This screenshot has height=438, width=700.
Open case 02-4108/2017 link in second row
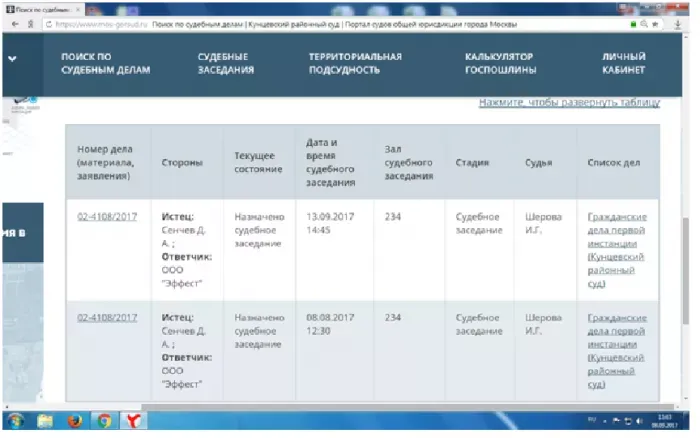point(107,317)
